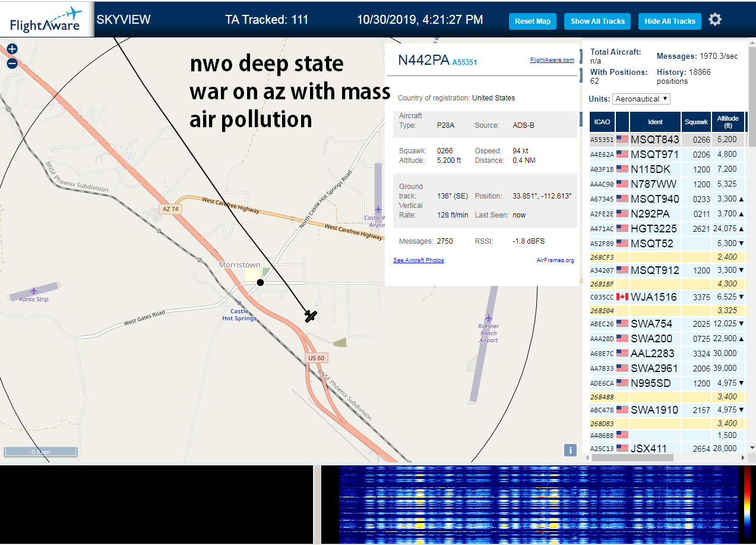Select the MSQT940 aircraft row
The image size is (756, 545).
668,199
